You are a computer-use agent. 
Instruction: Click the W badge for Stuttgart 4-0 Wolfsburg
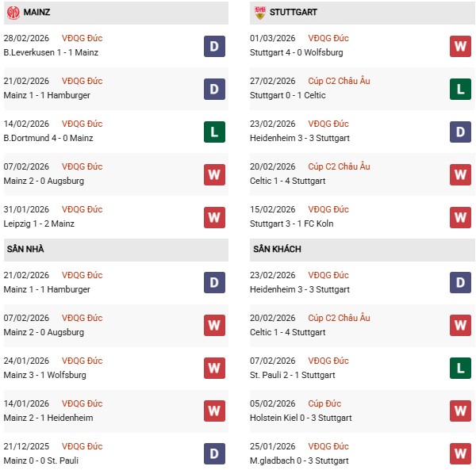pos(460,47)
